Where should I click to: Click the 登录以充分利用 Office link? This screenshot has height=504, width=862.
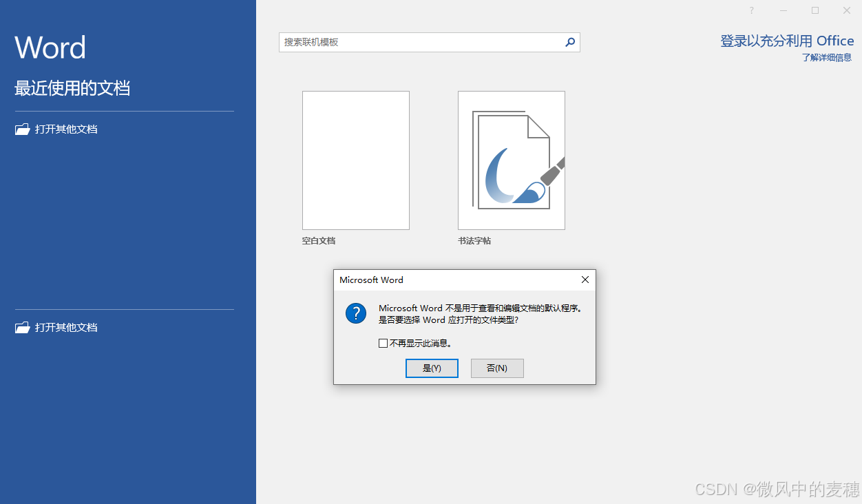(x=787, y=41)
